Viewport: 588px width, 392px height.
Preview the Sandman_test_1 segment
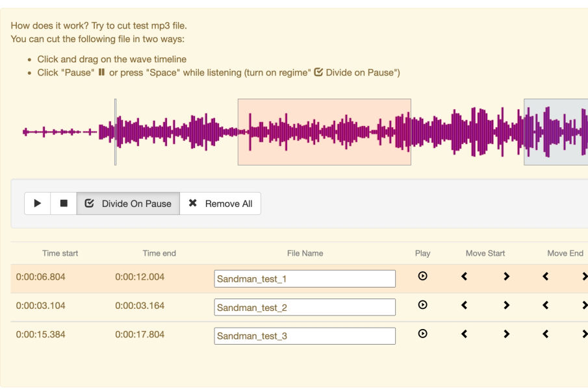pyautogui.click(x=424, y=276)
